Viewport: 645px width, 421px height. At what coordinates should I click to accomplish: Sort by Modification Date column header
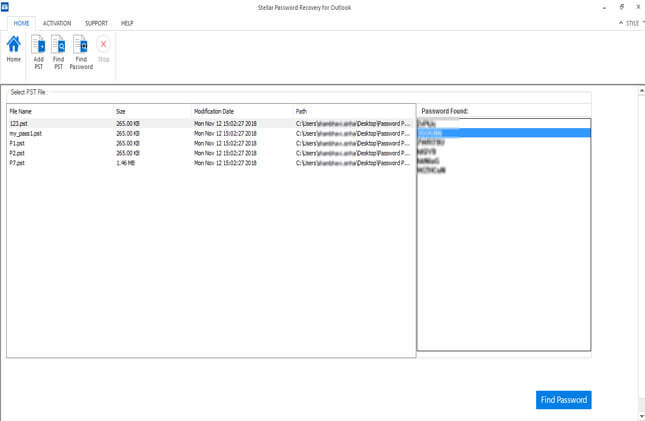214,111
